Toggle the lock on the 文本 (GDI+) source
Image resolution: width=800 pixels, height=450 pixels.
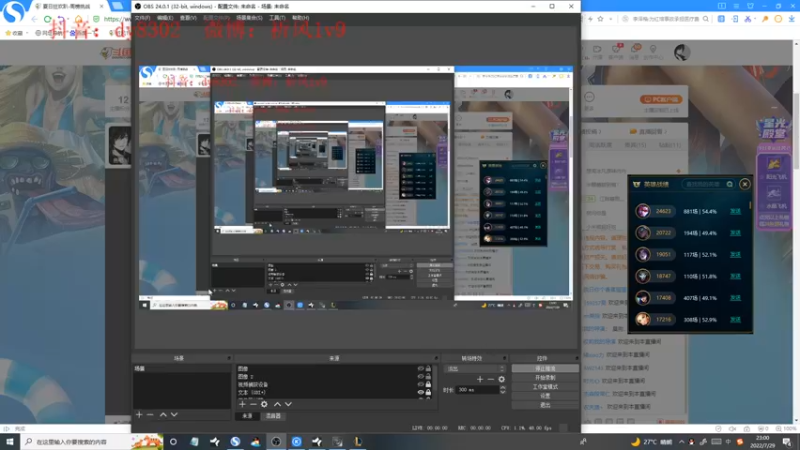point(429,392)
